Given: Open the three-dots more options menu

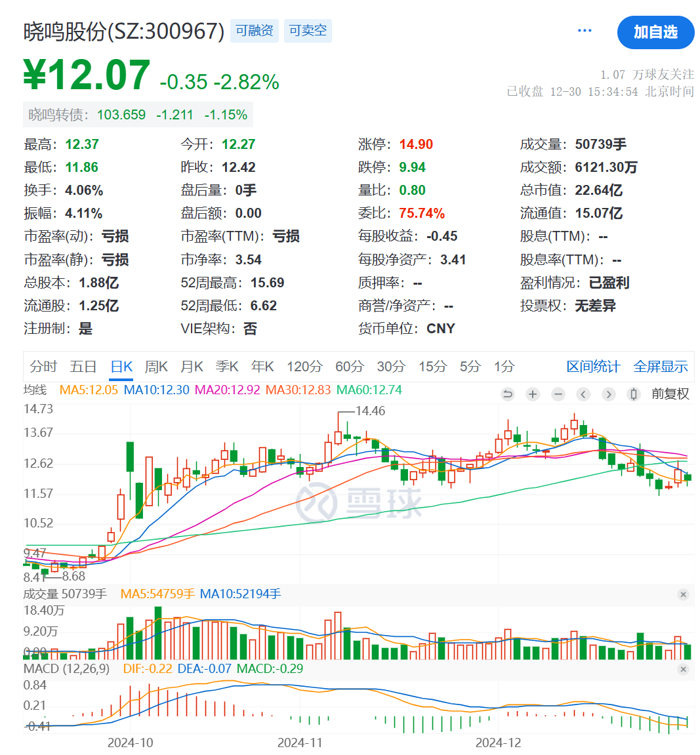Looking at the screenshot, I should click(x=585, y=31).
